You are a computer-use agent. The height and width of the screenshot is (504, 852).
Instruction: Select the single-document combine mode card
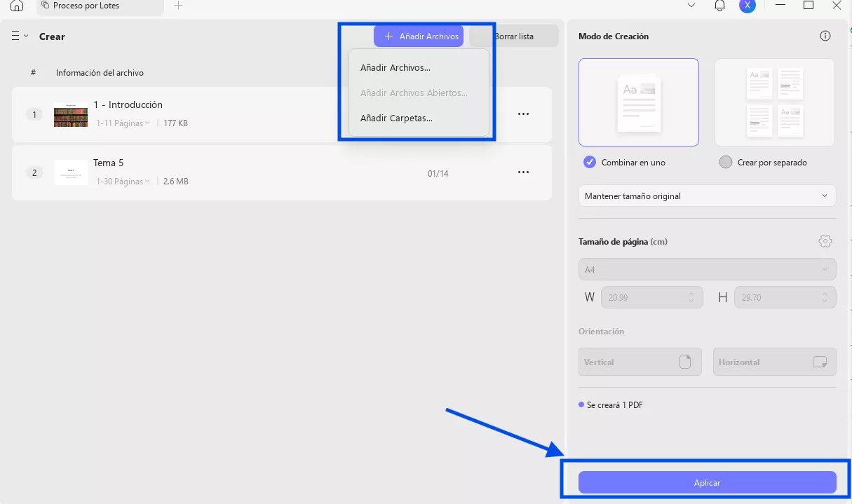pos(639,102)
